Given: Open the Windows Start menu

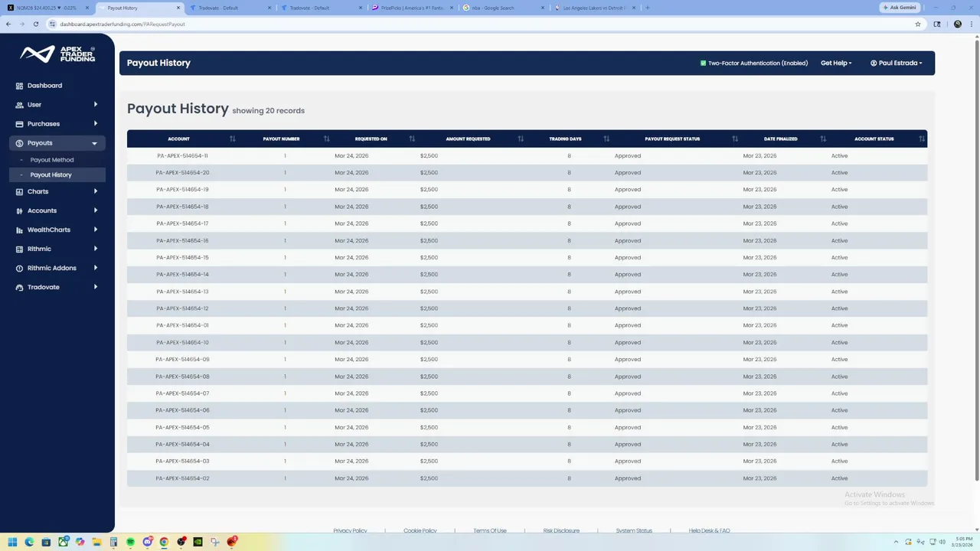Looking at the screenshot, I should point(12,542).
